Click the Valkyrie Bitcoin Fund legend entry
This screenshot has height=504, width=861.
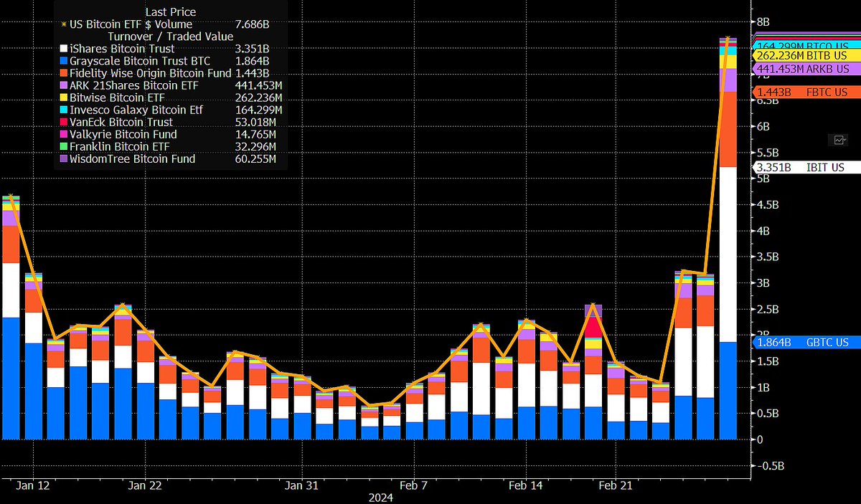click(123, 135)
